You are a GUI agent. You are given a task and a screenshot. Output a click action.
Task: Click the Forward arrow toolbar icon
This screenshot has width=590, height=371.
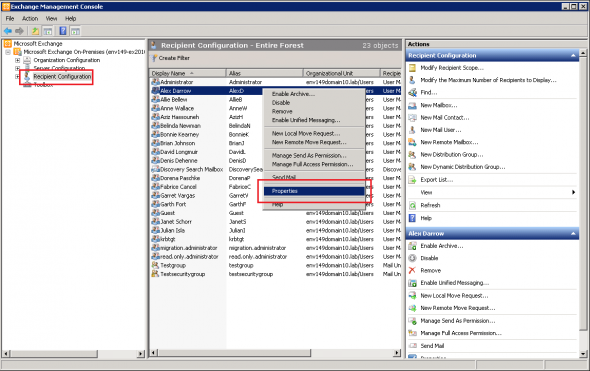point(19,31)
